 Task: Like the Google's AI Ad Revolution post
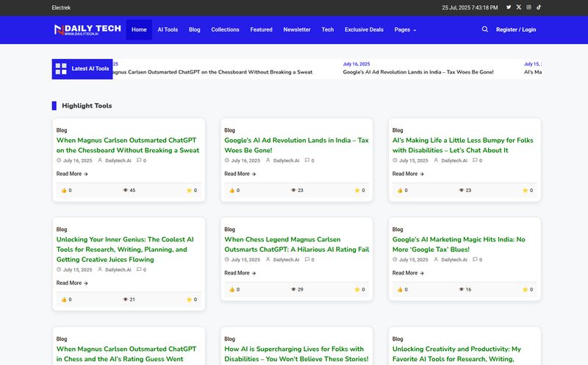[x=232, y=191]
